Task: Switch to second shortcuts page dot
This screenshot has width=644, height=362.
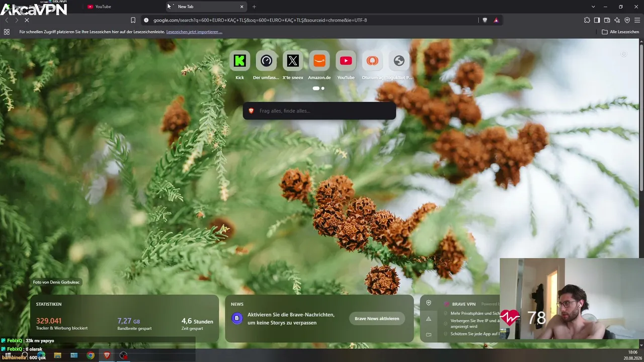Action: tap(323, 88)
